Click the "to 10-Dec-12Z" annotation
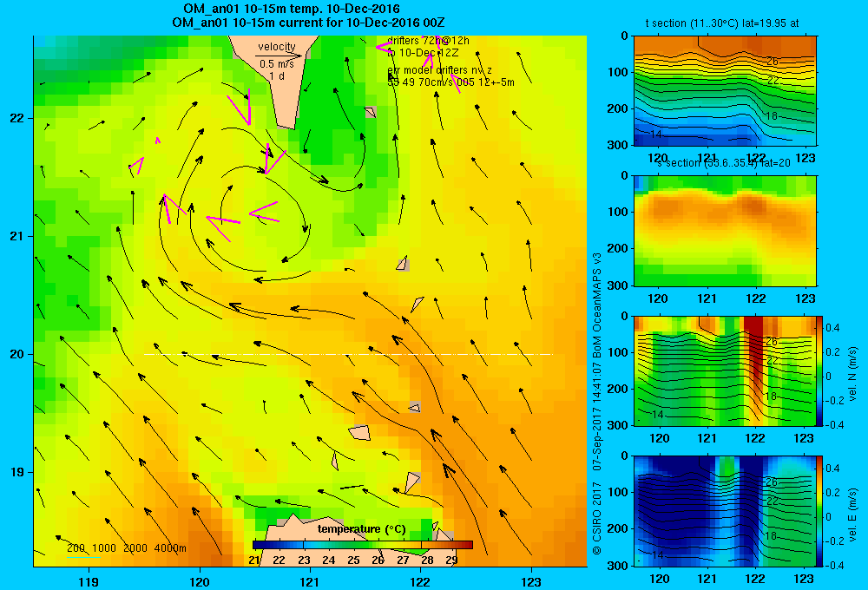The height and width of the screenshot is (590, 868). pyautogui.click(x=423, y=53)
